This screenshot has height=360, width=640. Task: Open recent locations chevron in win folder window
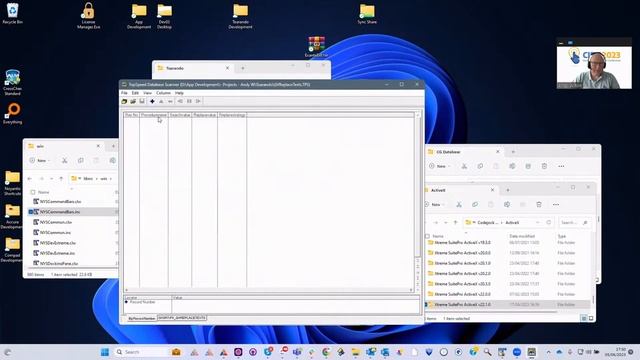click(51, 179)
